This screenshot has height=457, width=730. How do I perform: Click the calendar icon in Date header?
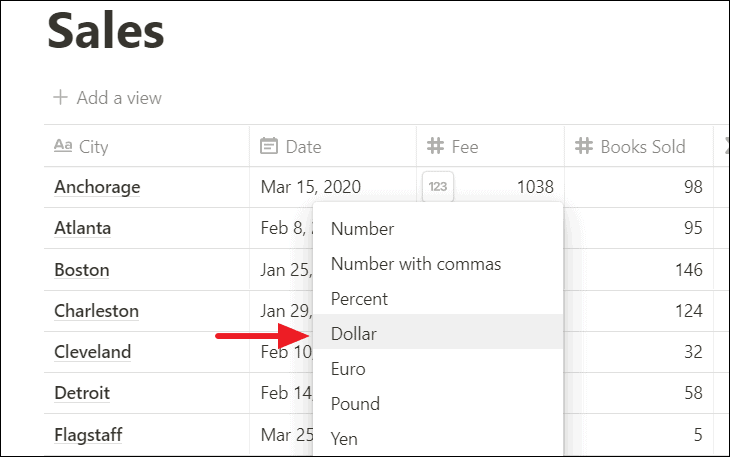269,146
